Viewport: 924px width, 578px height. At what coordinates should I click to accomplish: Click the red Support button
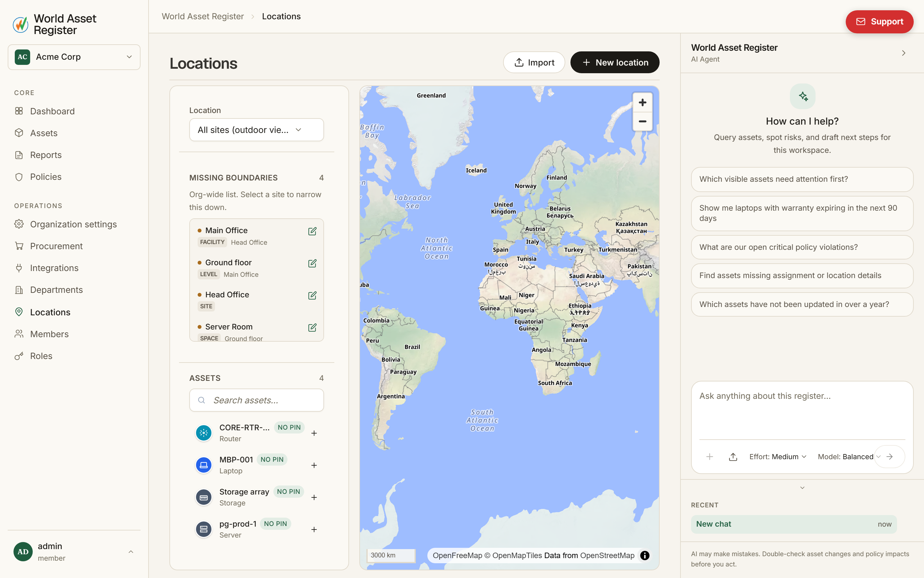point(879,22)
